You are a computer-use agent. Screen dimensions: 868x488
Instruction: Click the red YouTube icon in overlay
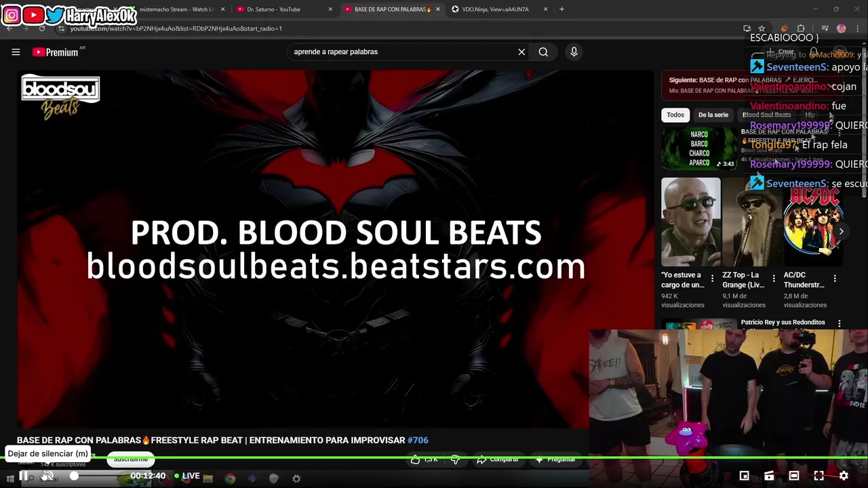click(33, 15)
